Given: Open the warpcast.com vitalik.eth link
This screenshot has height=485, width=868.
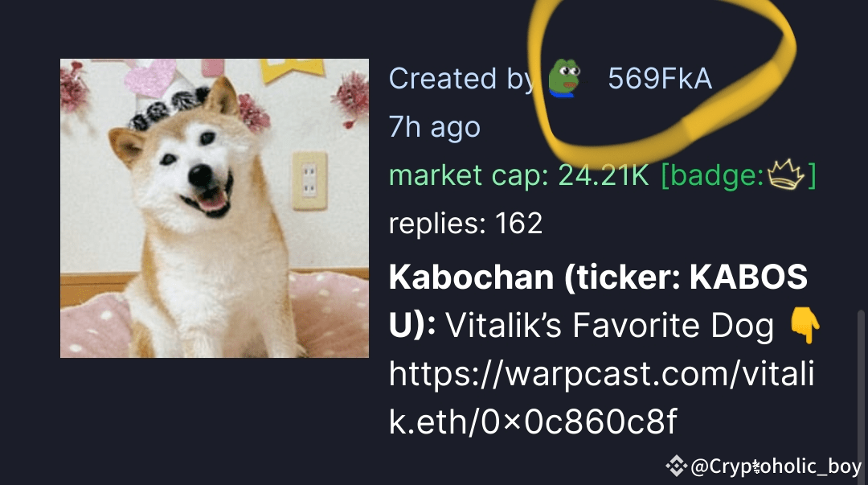Looking at the screenshot, I should (x=601, y=397).
